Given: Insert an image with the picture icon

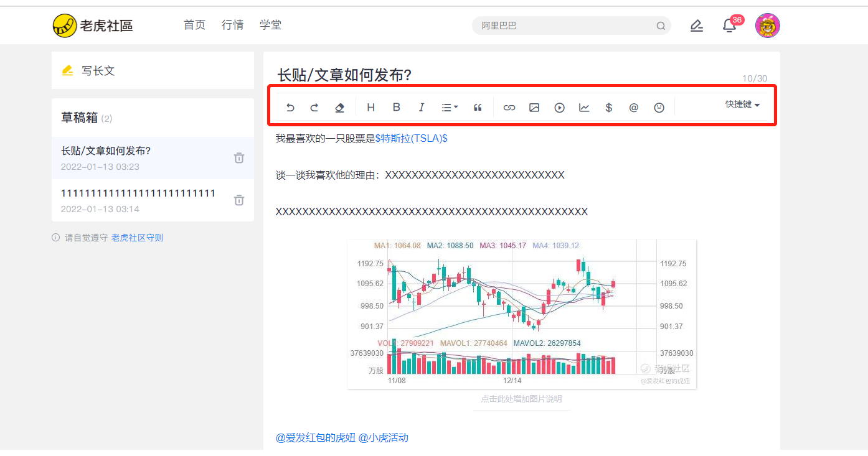Looking at the screenshot, I should 534,108.
